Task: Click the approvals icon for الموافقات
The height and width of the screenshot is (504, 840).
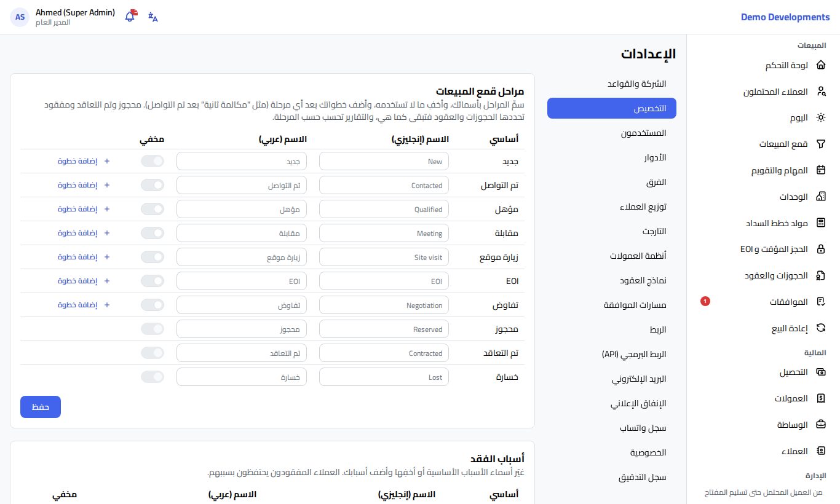Action: (x=820, y=302)
